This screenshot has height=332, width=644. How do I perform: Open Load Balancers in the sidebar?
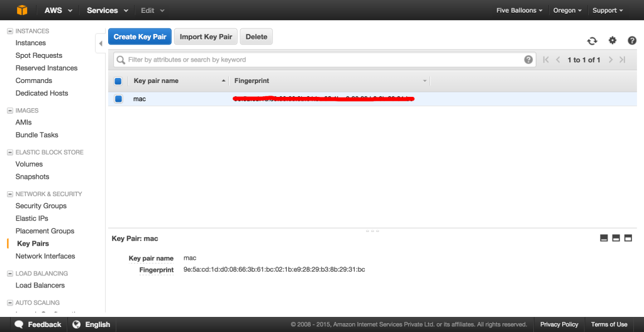40,285
